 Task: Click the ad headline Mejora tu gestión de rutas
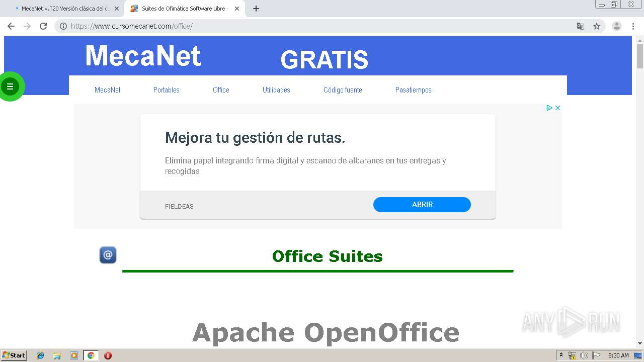[255, 137]
